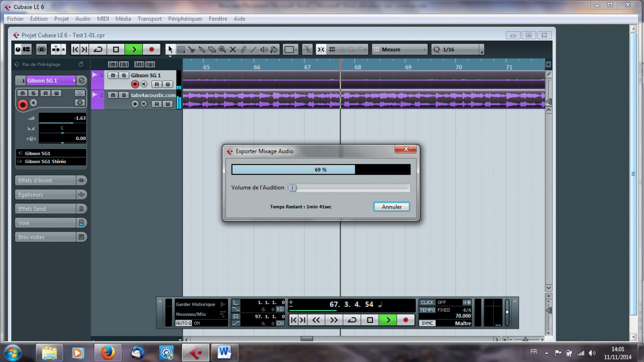Select the Draw pencil tool
The height and width of the screenshot is (362, 644).
click(x=243, y=49)
